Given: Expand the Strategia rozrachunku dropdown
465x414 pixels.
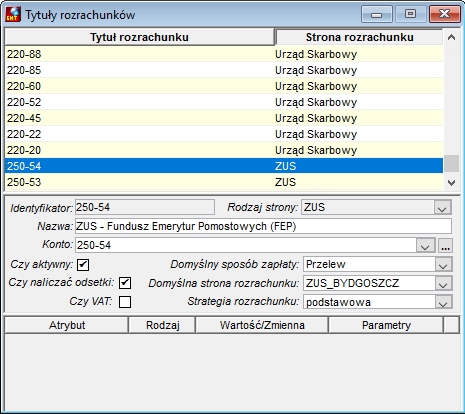Looking at the screenshot, I should tap(443, 303).
